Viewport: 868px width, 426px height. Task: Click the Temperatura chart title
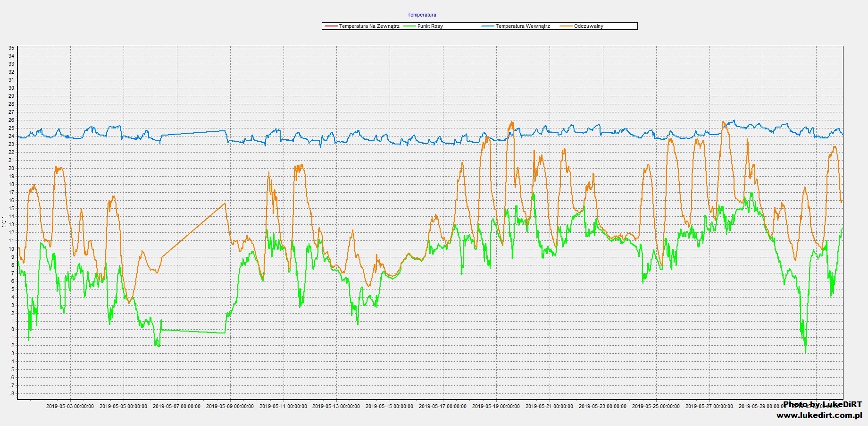coord(422,15)
